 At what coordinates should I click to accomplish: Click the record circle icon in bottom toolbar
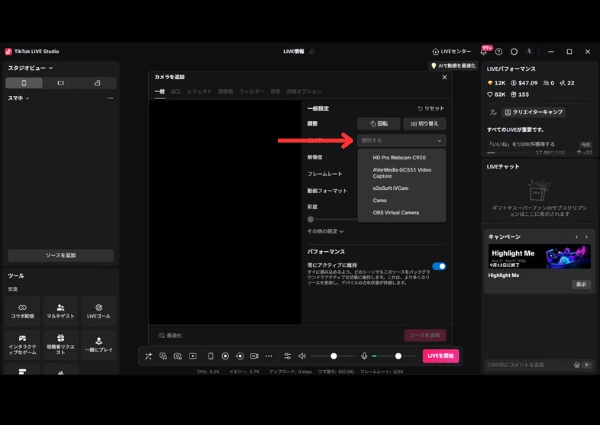coord(225,356)
